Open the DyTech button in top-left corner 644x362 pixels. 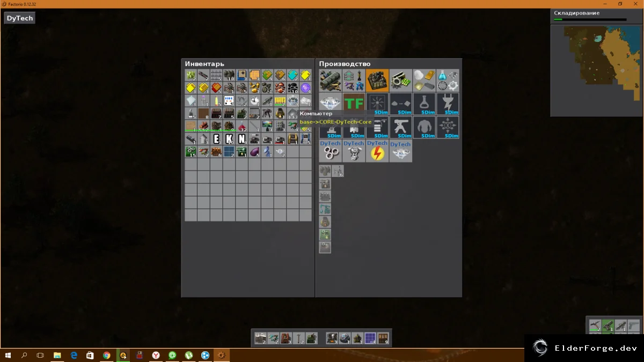[x=20, y=18]
